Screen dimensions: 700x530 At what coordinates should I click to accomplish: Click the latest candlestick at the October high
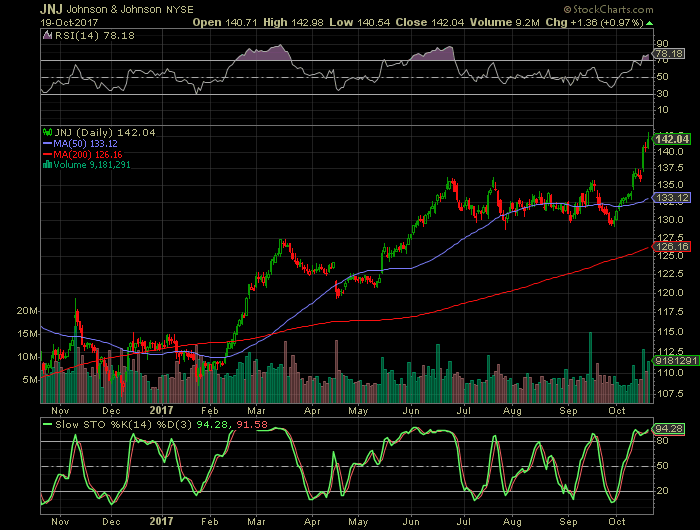(x=649, y=140)
